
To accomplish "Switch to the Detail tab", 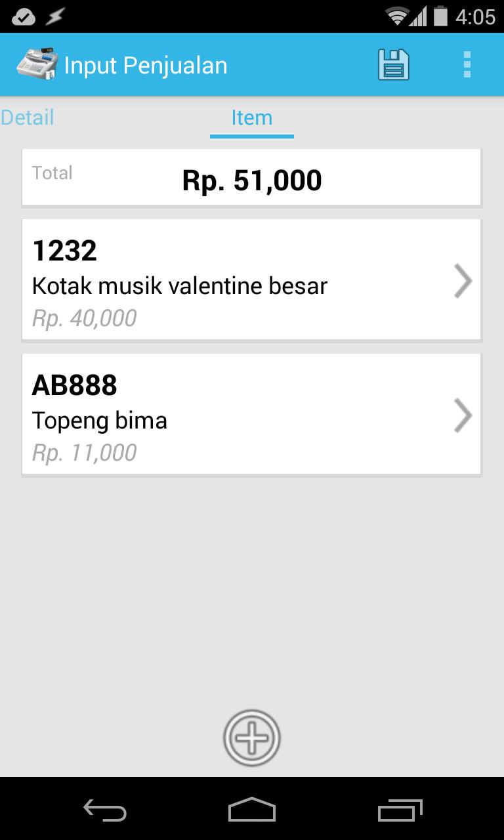I will pyautogui.click(x=28, y=118).
